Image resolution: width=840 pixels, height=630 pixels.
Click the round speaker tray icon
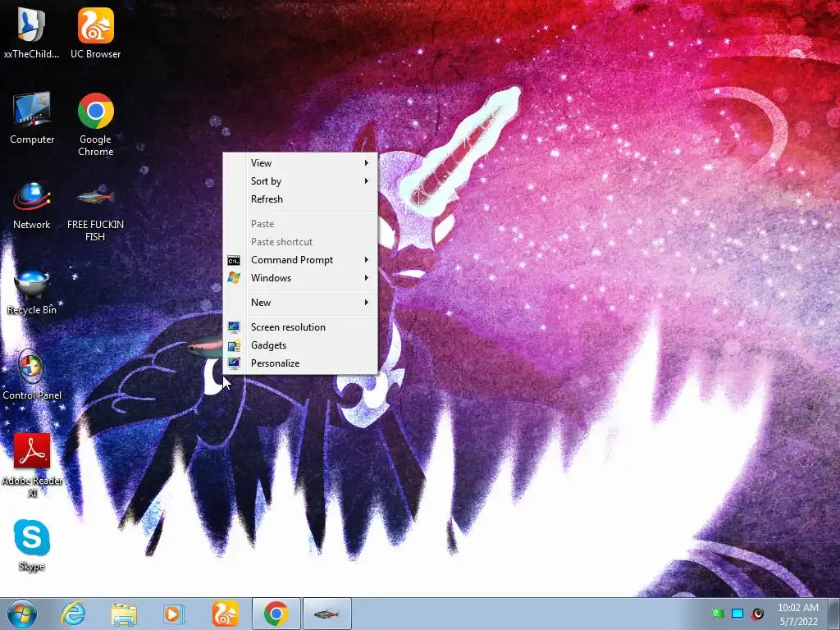tap(757, 614)
